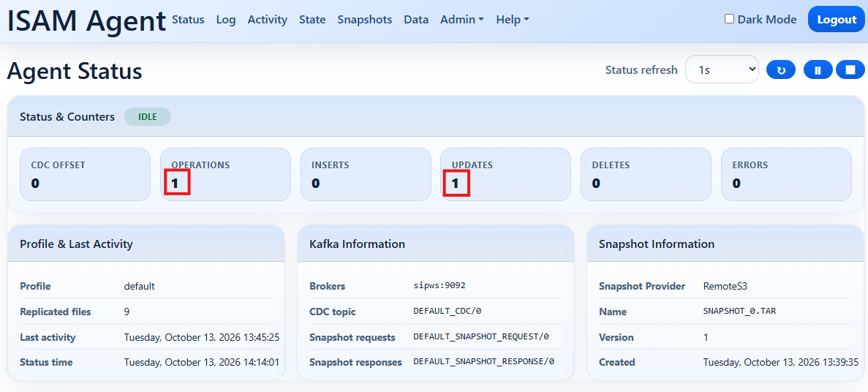Click the UPDATES counter label
The height and width of the screenshot is (392, 868).
pos(472,165)
